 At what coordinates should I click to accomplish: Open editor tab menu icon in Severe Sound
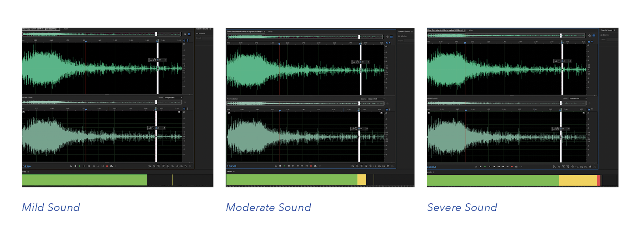465,30
